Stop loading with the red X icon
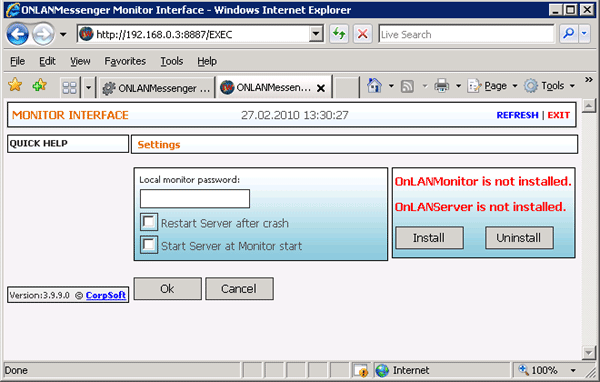Viewport: 600px width, 382px height. 362,34
